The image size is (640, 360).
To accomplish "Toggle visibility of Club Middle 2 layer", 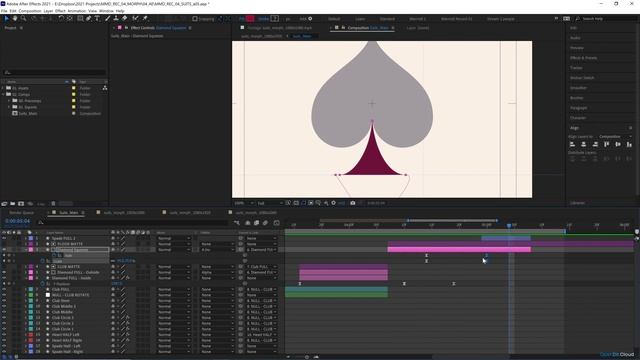I will [x=4, y=306].
